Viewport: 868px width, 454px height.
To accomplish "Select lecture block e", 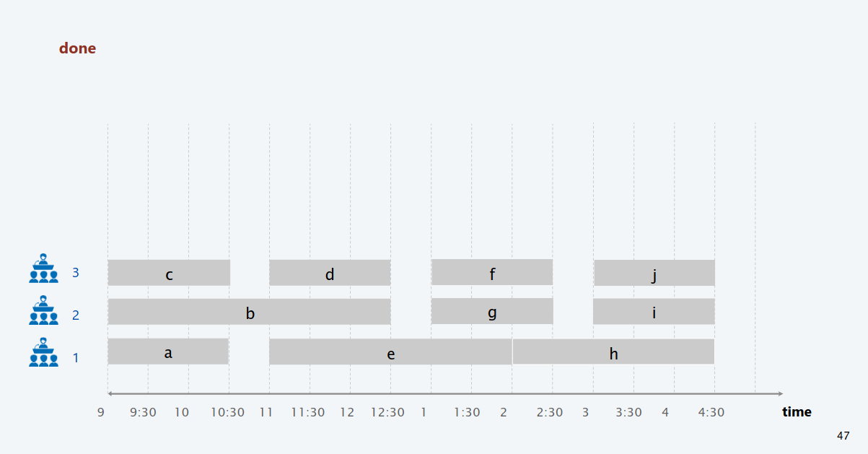I will coord(390,352).
